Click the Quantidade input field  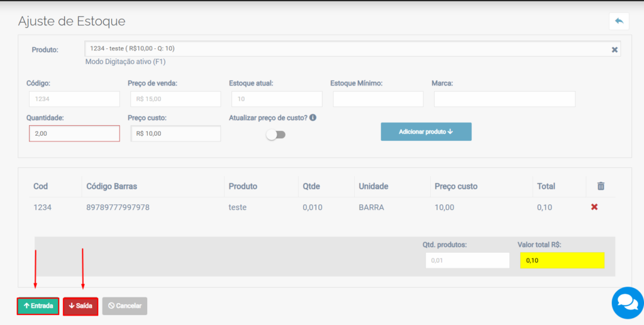tap(74, 133)
